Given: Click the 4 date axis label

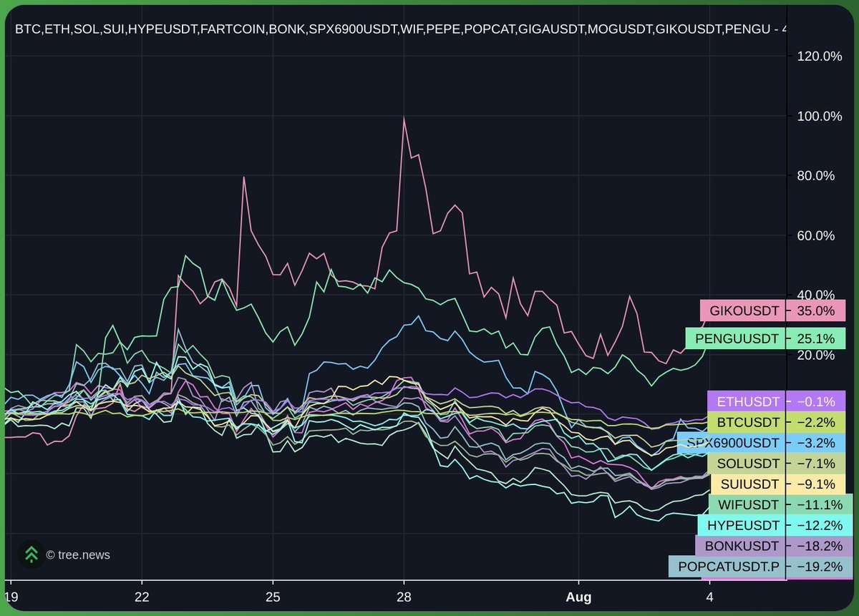Looking at the screenshot, I should (709, 597).
